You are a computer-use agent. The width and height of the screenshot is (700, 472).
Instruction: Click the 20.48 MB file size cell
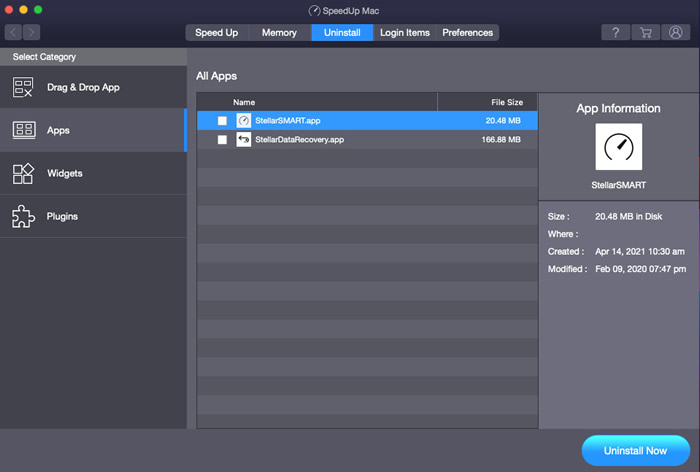(503, 121)
